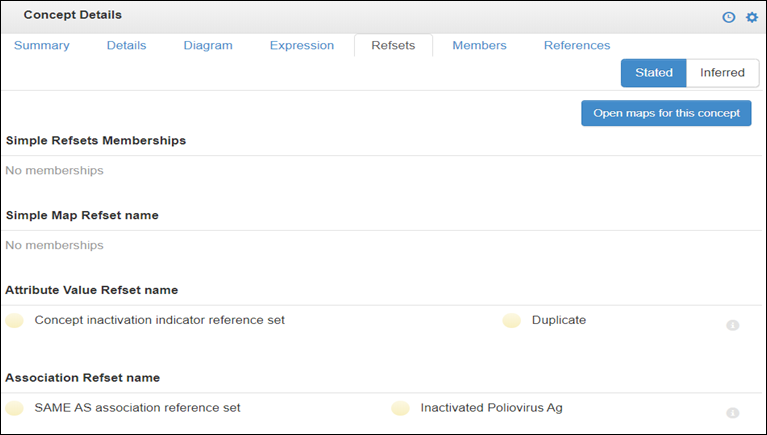The height and width of the screenshot is (435, 767).
Task: Click info icon for Duplicate row
Action: pos(732,325)
